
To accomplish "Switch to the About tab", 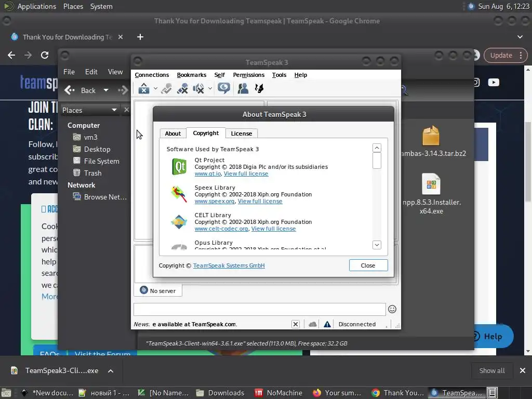I will point(172,134).
